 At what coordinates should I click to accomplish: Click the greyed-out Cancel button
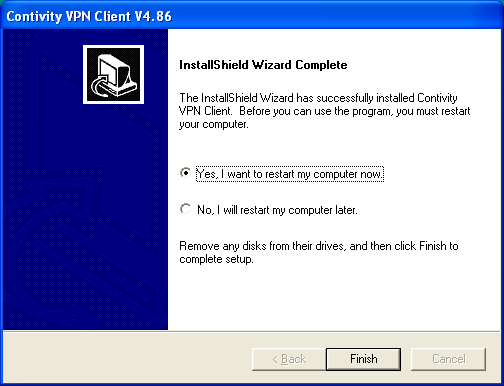tap(448, 359)
